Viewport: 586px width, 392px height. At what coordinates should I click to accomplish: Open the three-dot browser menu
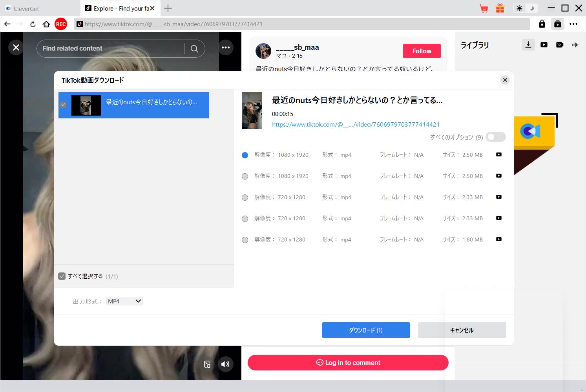pyautogui.click(x=573, y=24)
